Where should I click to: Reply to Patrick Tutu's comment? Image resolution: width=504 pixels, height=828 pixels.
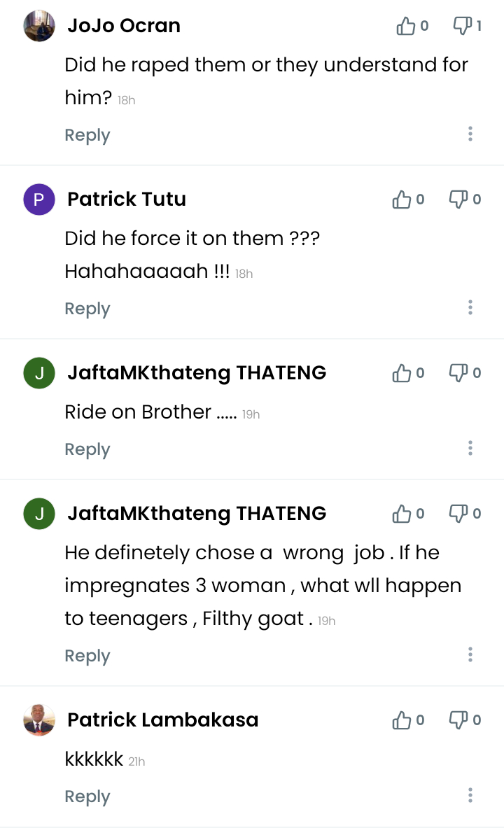click(87, 309)
